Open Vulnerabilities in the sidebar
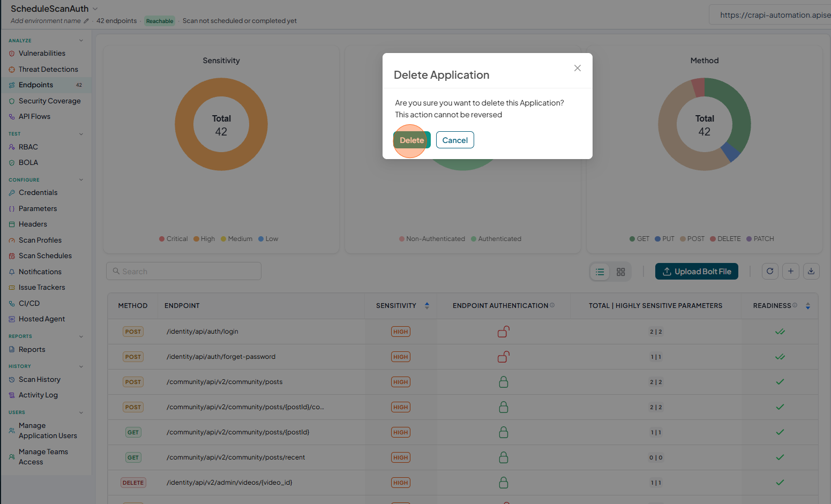The height and width of the screenshot is (504, 831). [42, 54]
